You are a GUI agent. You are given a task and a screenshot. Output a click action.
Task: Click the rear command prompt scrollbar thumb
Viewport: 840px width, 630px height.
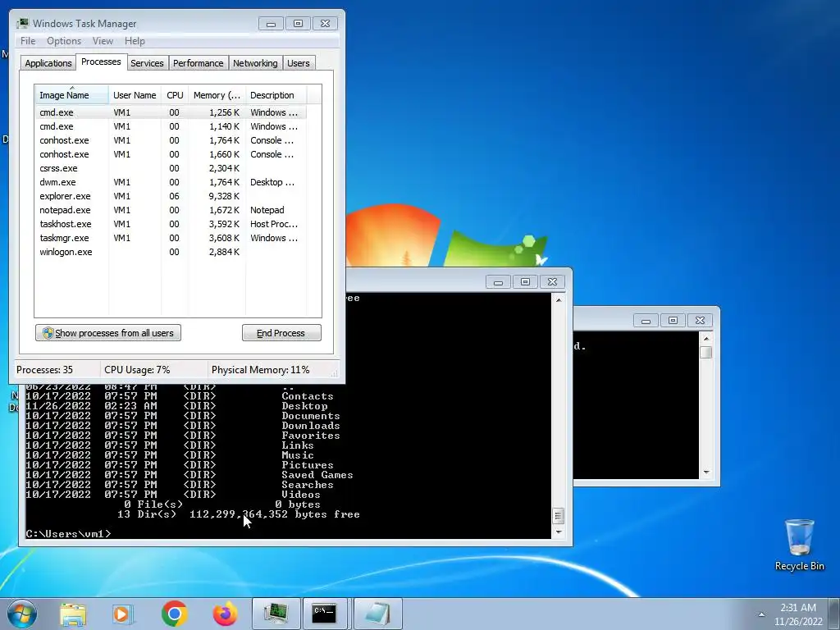pos(706,352)
